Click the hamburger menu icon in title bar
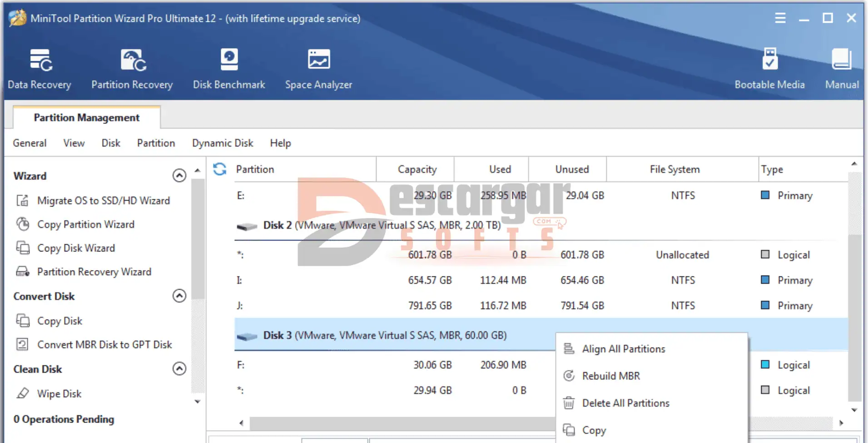 [x=780, y=18]
